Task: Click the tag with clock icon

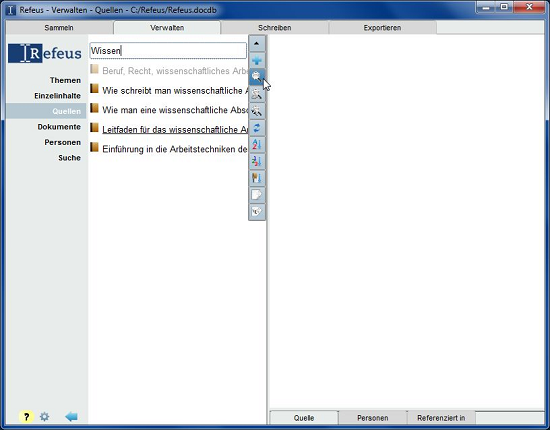Action: (256, 211)
